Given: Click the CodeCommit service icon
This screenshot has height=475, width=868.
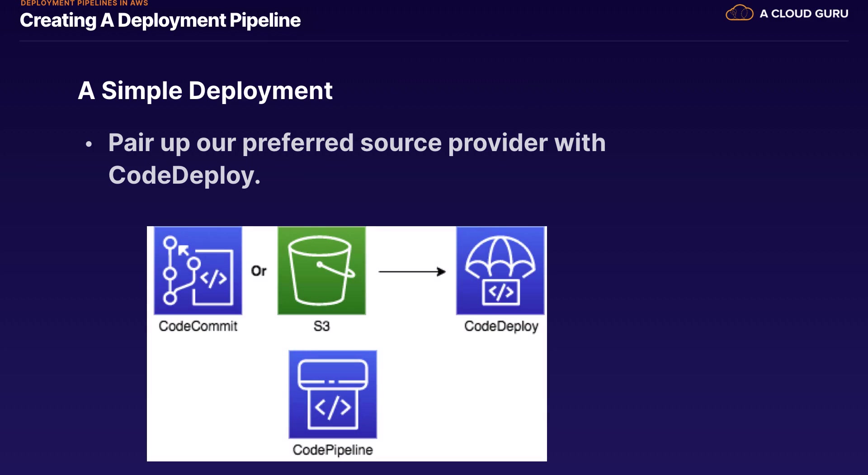Looking at the screenshot, I should 198,271.
